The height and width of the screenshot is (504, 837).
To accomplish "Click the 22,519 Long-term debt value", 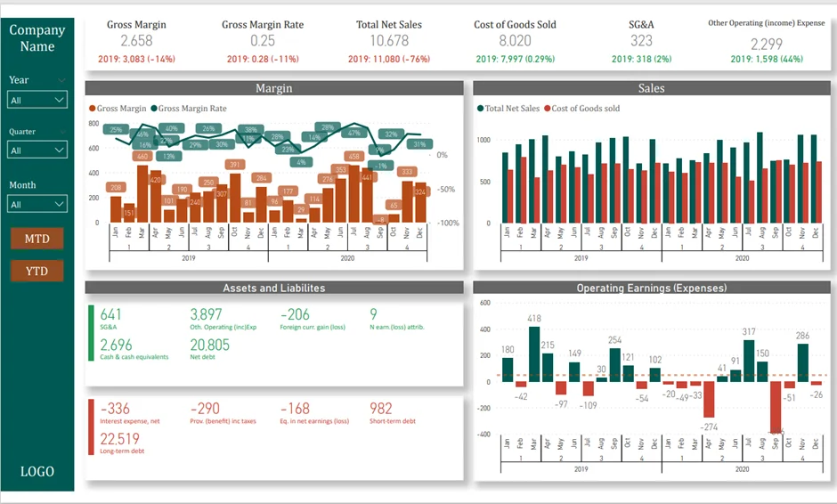I will 119,439.
